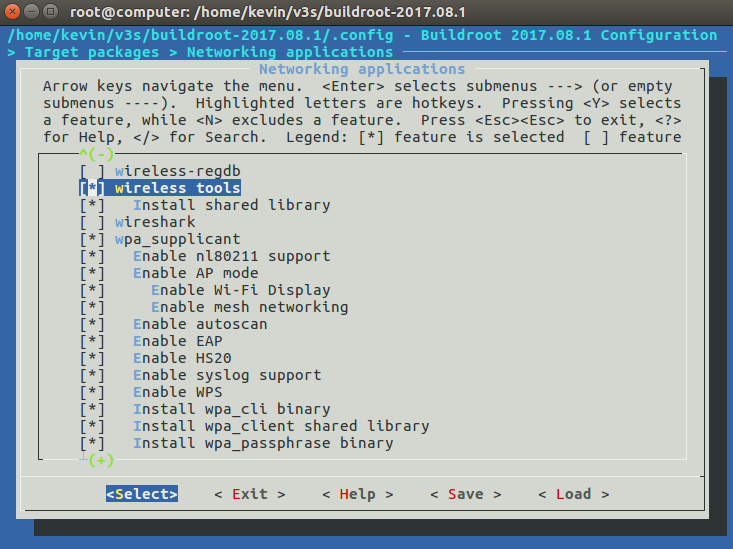Click the scroll-up (-) indicator above the list
The image size is (733, 549).
pos(97,154)
